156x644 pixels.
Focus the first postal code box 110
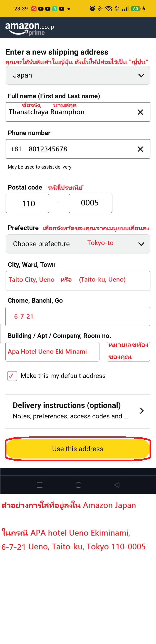[27, 203]
